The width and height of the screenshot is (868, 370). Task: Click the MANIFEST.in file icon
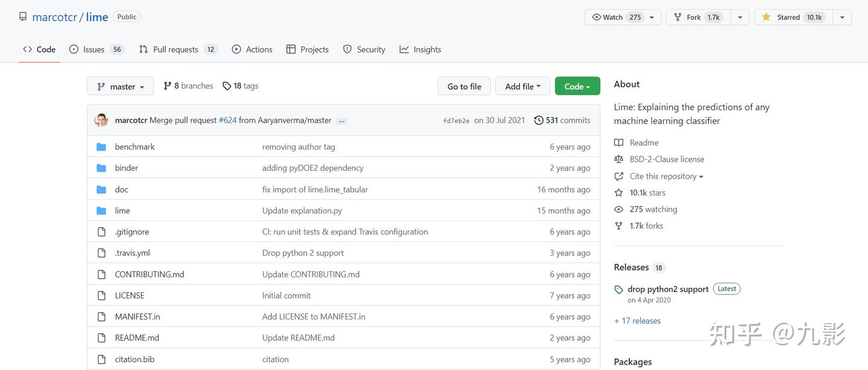(x=101, y=317)
